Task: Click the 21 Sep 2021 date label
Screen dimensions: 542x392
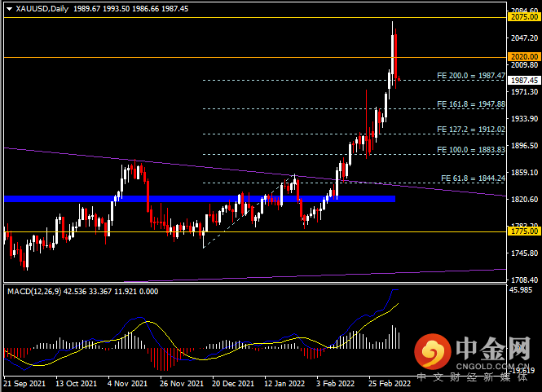Action: (x=24, y=383)
